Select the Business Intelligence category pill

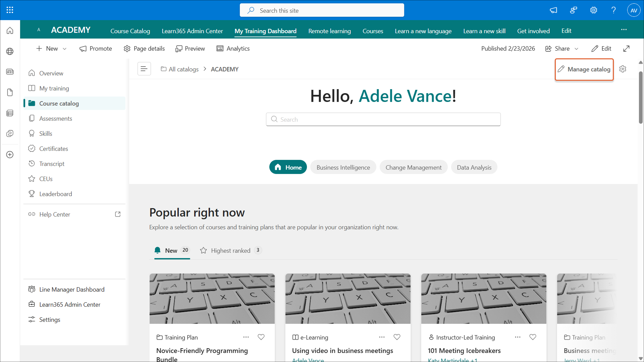click(x=343, y=167)
